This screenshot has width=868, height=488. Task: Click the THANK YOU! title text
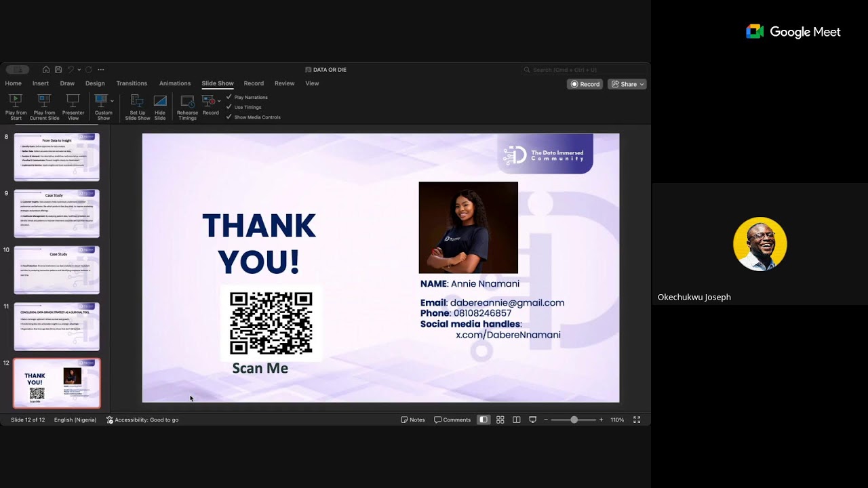(x=259, y=244)
